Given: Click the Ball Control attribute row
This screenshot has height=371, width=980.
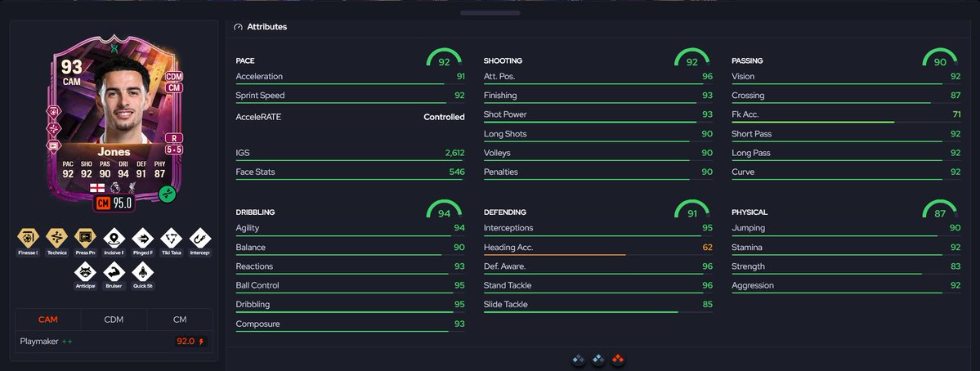Looking at the screenshot, I should point(350,286).
